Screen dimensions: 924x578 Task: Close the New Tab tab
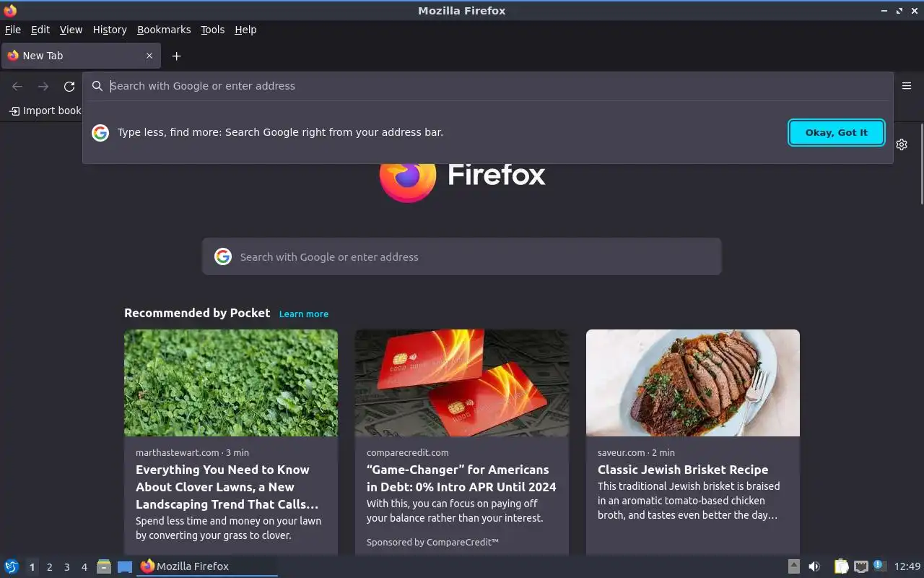(149, 56)
